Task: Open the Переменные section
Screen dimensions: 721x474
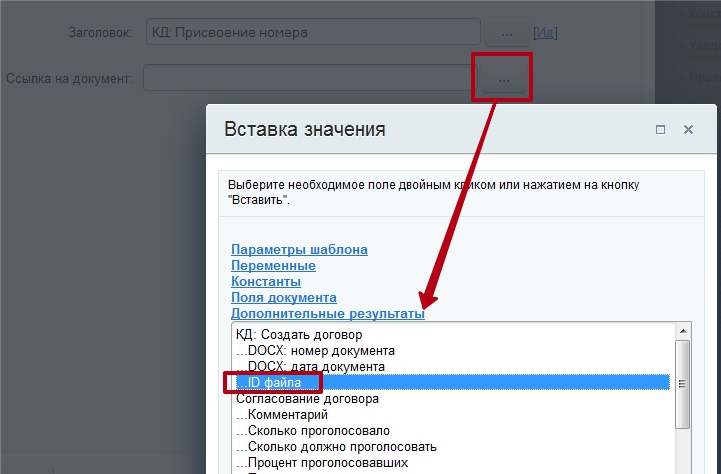Action: click(273, 265)
